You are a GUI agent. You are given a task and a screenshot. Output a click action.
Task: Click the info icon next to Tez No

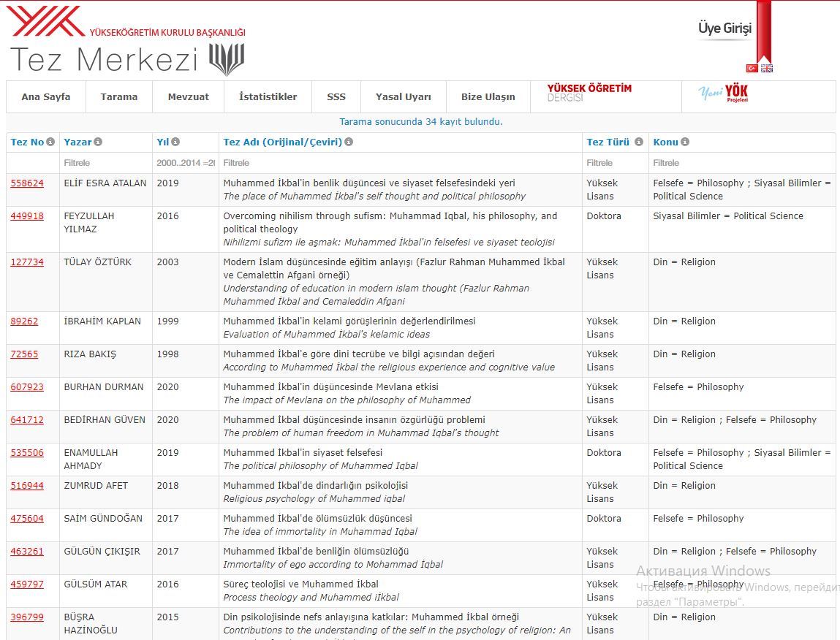(50, 142)
